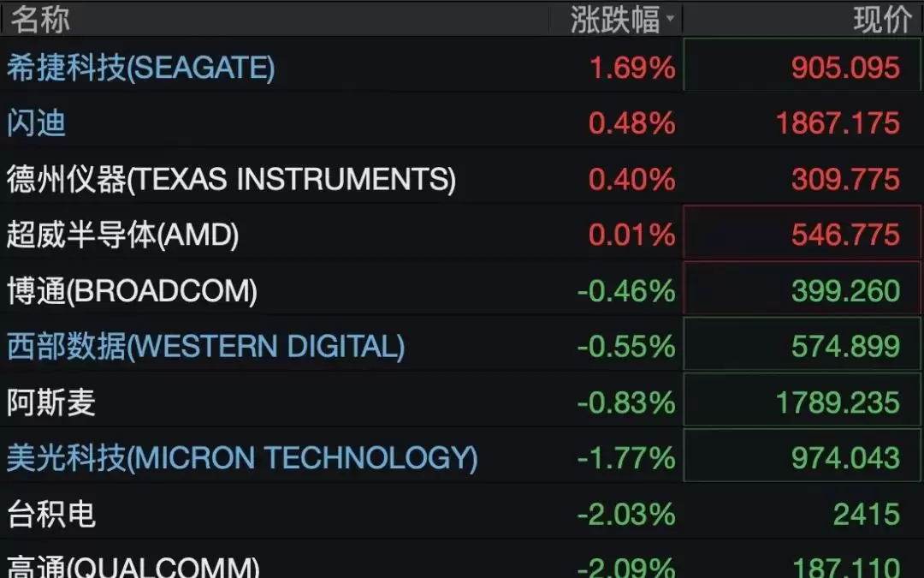
Task: Click the 现价 column header
Action: (883, 19)
